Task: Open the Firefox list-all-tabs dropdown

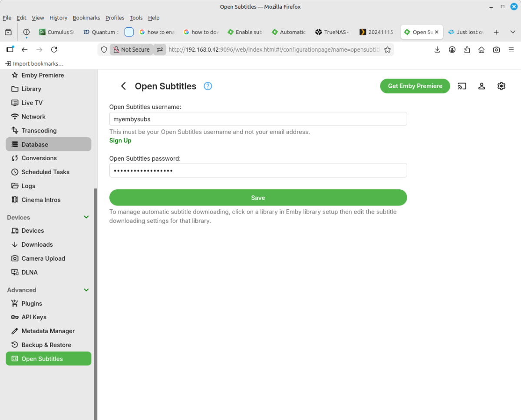Action: tap(513, 32)
